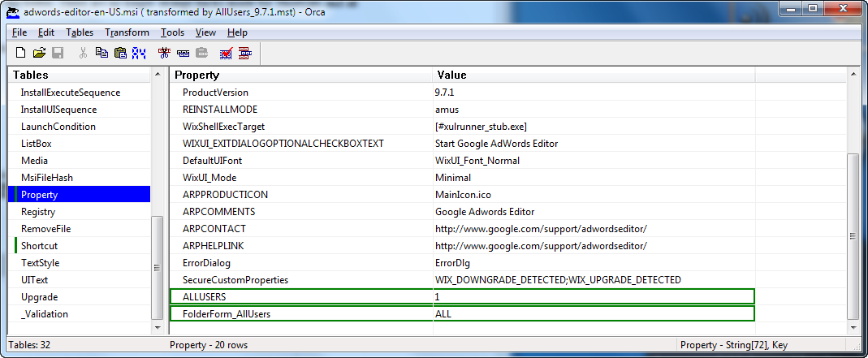Select the DefaultUIFont property cell
This screenshot has height=358, width=868.
click(301, 161)
